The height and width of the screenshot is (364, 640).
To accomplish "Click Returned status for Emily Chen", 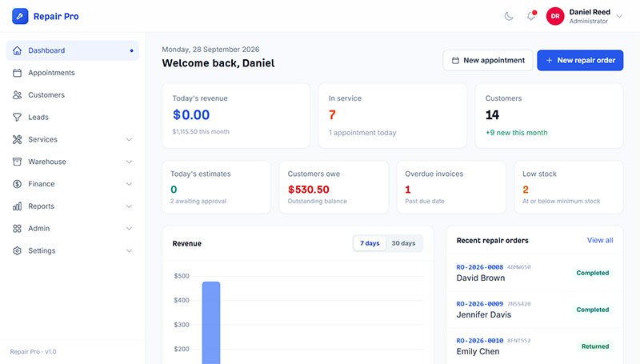I will coord(595,346).
